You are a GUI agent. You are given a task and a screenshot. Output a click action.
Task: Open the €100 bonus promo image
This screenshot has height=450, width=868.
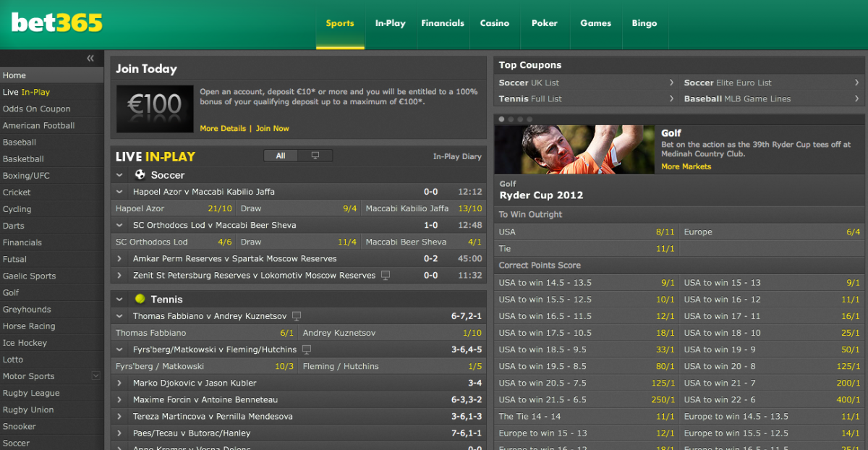tap(156, 109)
